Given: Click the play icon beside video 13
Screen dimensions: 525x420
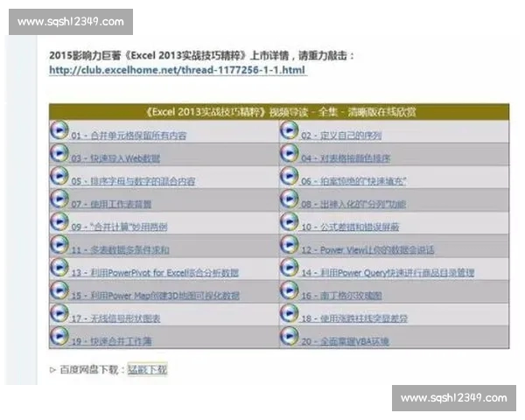Looking at the screenshot, I should (59, 267).
